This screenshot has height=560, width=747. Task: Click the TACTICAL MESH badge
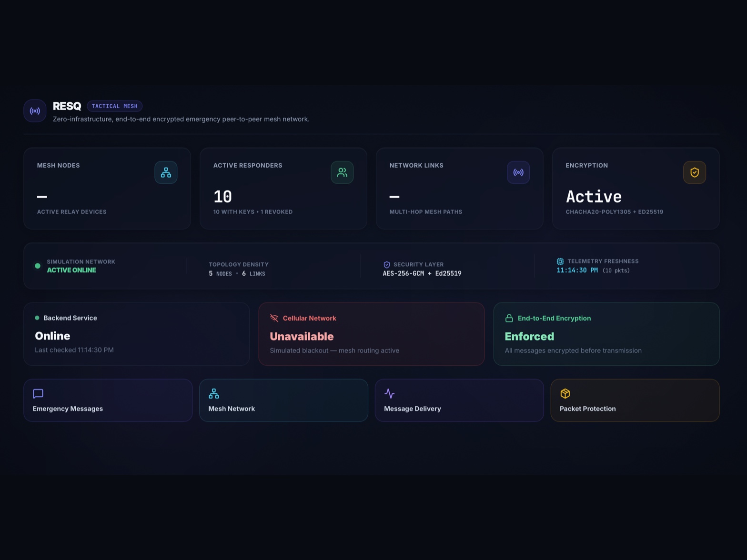pyautogui.click(x=115, y=106)
